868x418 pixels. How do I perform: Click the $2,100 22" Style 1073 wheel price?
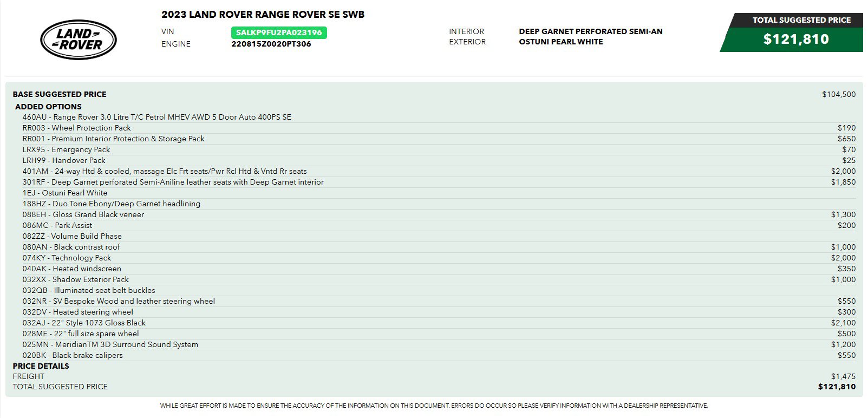tap(843, 323)
